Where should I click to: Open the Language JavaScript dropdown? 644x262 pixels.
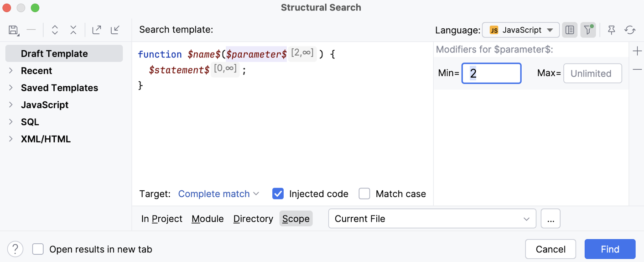pos(520,30)
